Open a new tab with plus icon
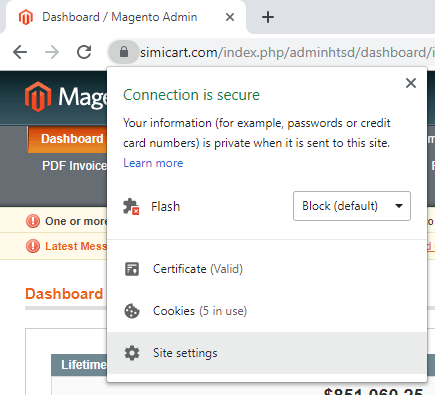435x395 pixels. (x=268, y=17)
